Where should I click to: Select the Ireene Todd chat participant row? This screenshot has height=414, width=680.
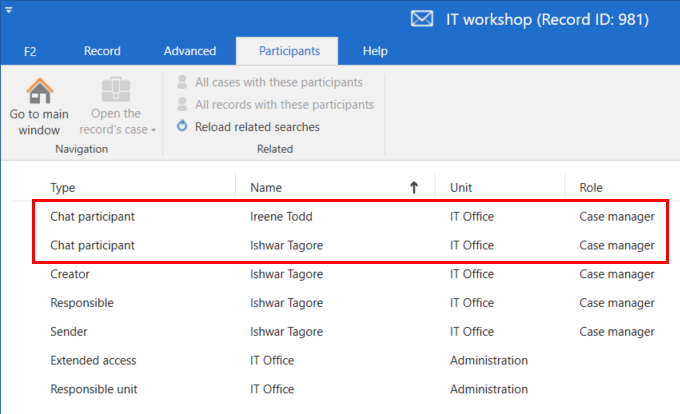click(x=350, y=216)
